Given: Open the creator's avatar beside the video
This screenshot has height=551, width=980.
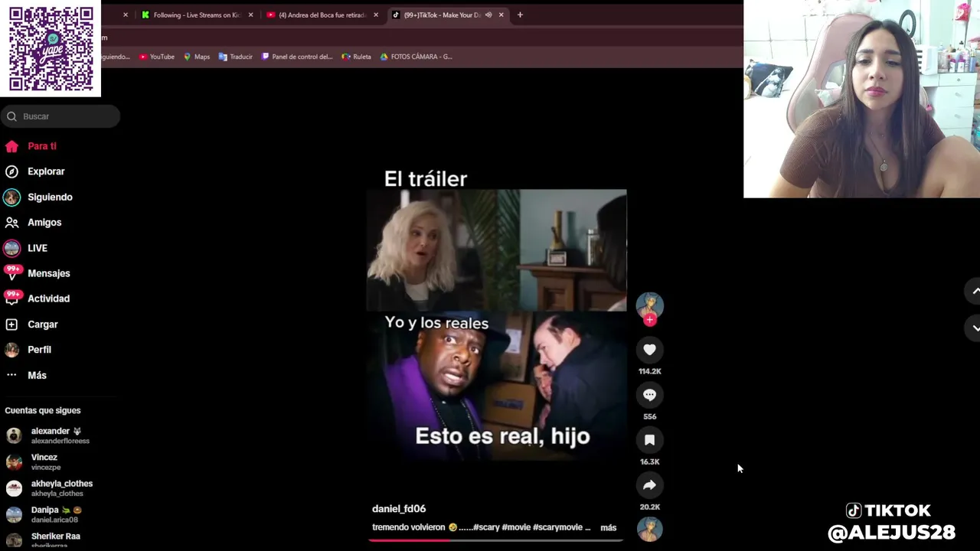Looking at the screenshot, I should click(x=649, y=305).
